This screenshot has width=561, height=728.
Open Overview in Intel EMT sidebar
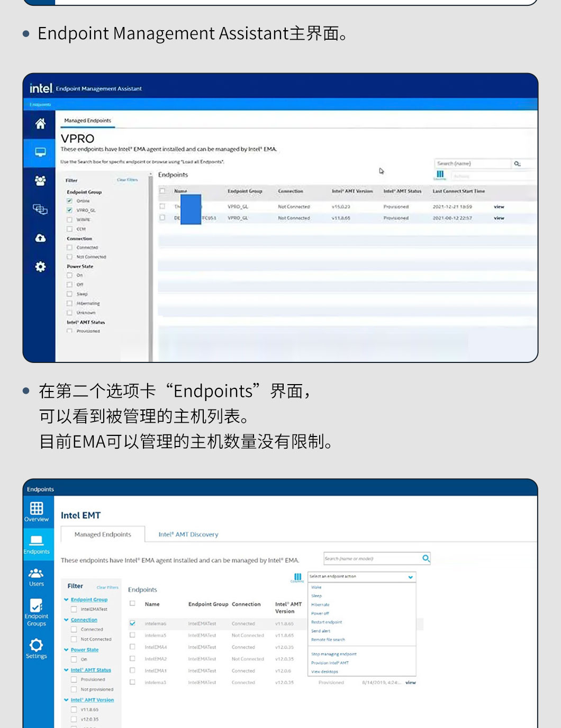37,512
